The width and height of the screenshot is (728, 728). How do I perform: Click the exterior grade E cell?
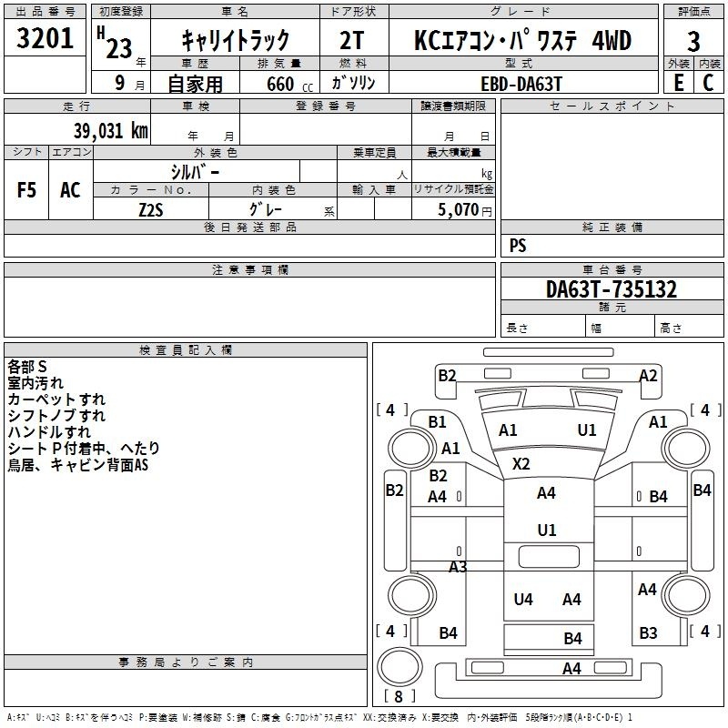678,82
